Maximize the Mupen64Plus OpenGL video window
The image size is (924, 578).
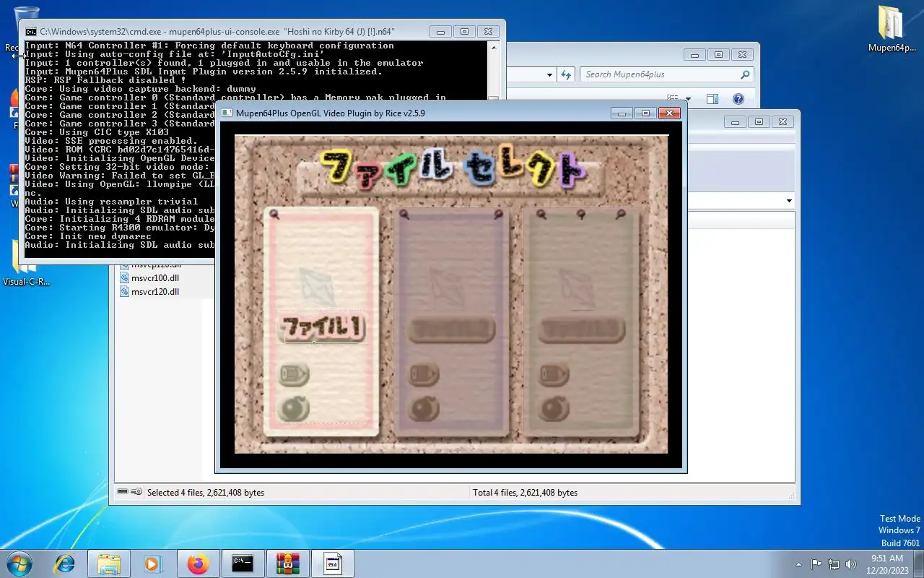point(645,113)
